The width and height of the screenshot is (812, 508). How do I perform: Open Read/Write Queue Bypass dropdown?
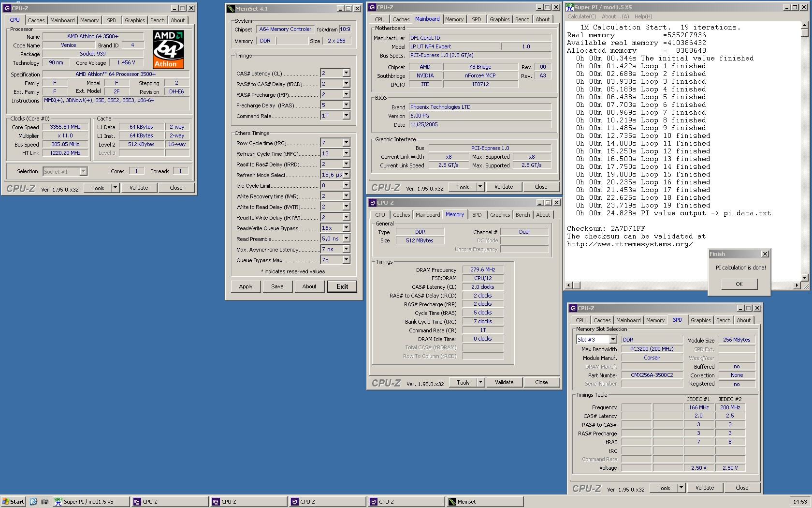[346, 228]
